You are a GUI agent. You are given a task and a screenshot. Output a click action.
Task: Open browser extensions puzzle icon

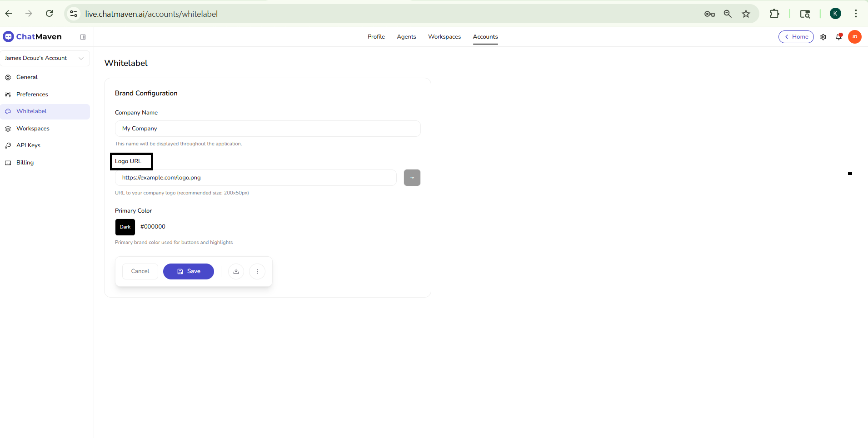point(774,14)
